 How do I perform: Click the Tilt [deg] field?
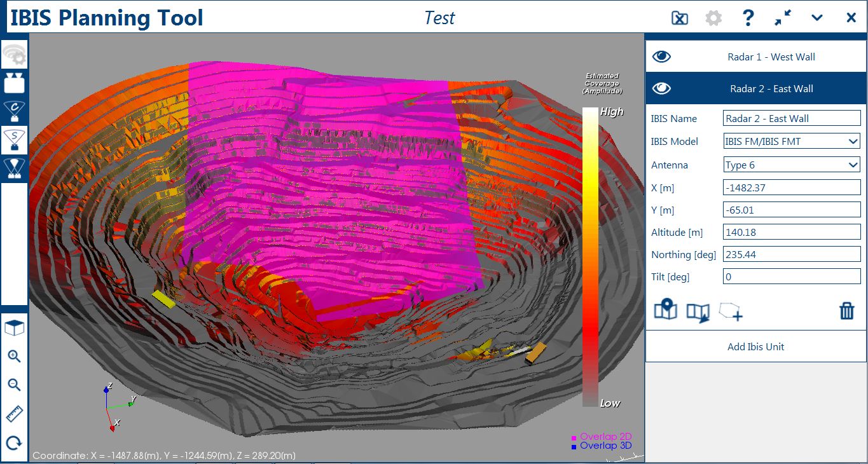[792, 276]
